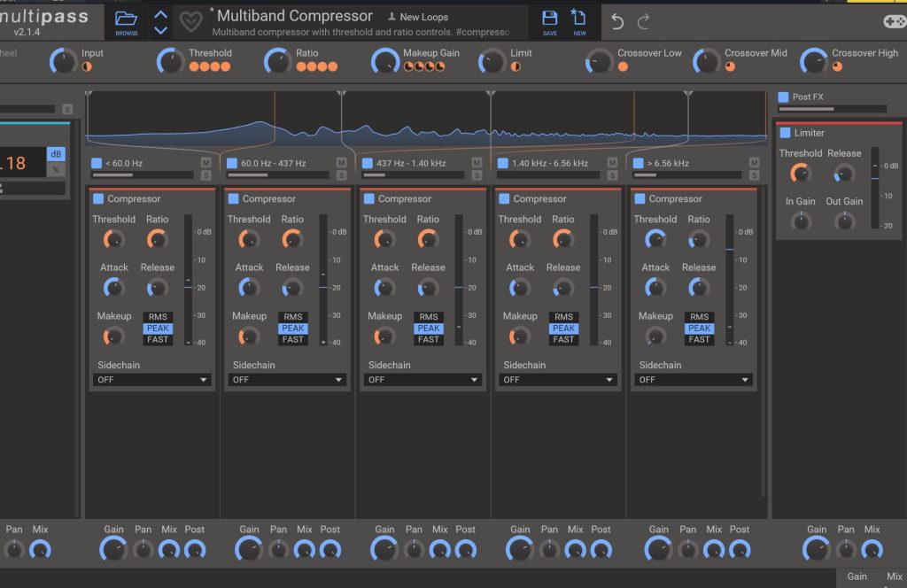Image resolution: width=907 pixels, height=588 pixels.
Task: Favorite the preset with heart icon
Action: pyautogui.click(x=190, y=22)
